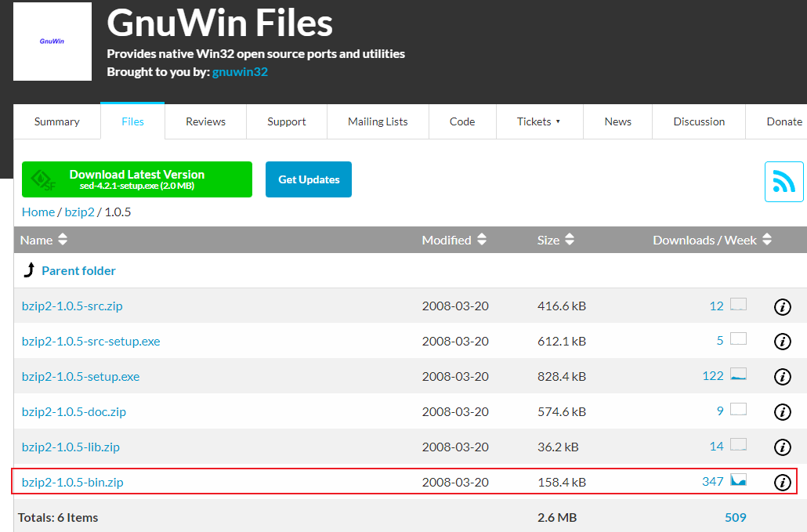View download chart for bzip2-1.0.5-src.zip

coord(739,304)
